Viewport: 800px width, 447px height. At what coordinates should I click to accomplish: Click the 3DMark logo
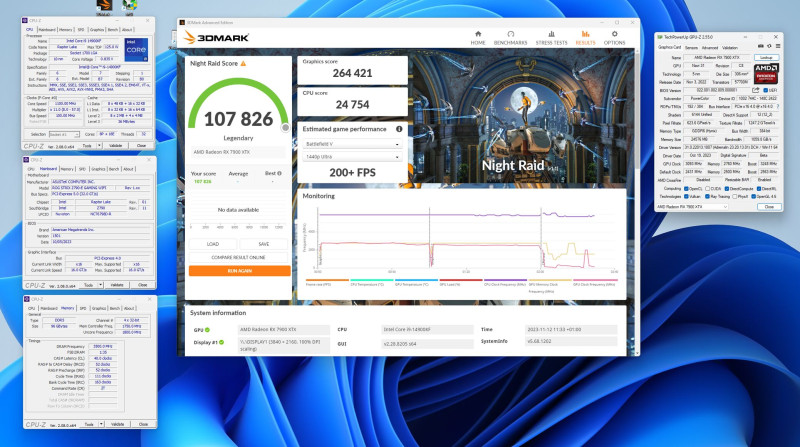tap(216, 37)
